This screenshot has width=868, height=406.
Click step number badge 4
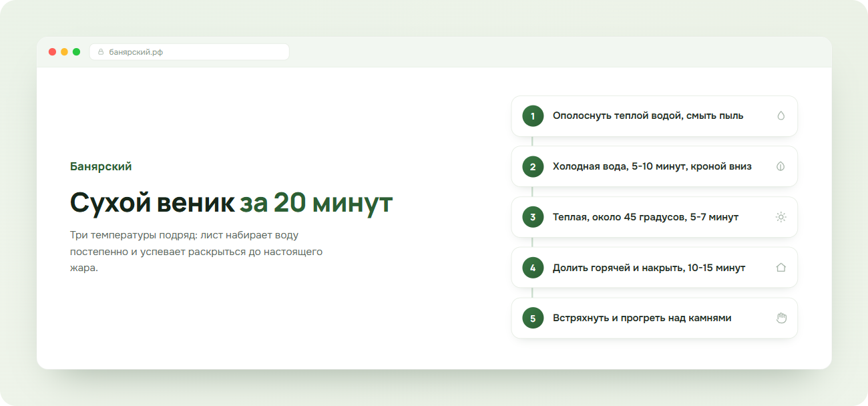[533, 268]
